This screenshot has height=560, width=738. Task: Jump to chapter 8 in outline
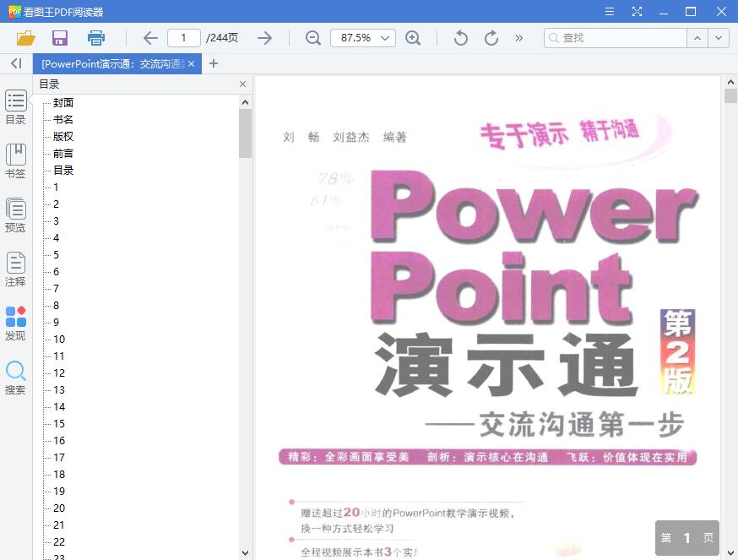56,305
